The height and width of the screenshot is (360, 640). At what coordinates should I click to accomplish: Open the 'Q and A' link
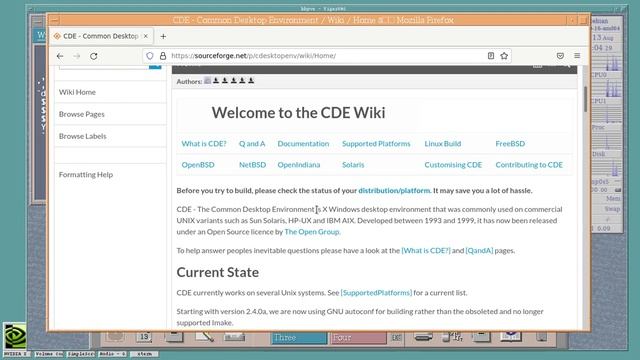[252, 144]
